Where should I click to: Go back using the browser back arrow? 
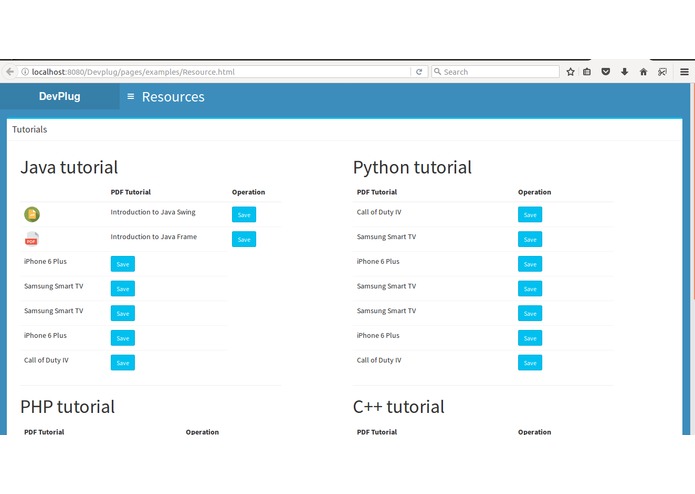[10, 72]
